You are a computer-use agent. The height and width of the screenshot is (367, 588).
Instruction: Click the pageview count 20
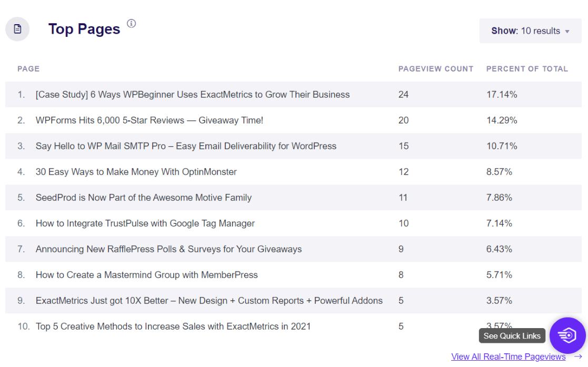[404, 120]
